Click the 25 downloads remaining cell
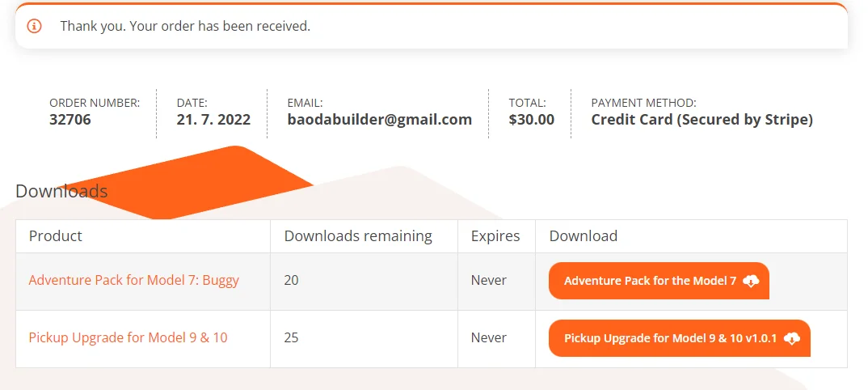868x390 pixels. click(292, 337)
